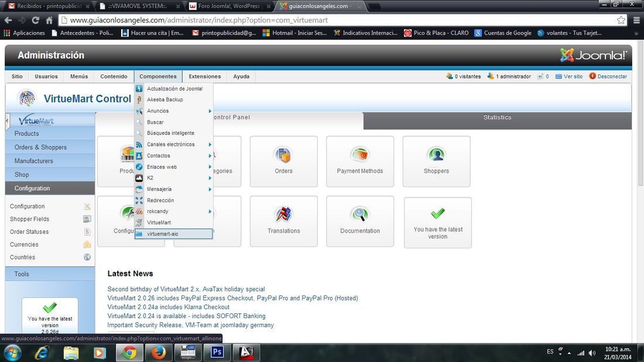Click the VirtueMart logo in sidebar
This screenshot has width=644, height=362.
(36, 121)
